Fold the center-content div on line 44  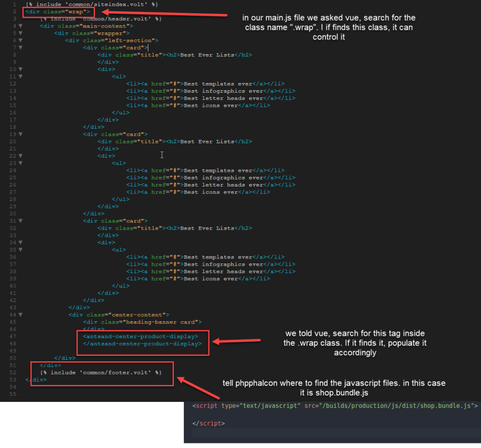[21, 315]
